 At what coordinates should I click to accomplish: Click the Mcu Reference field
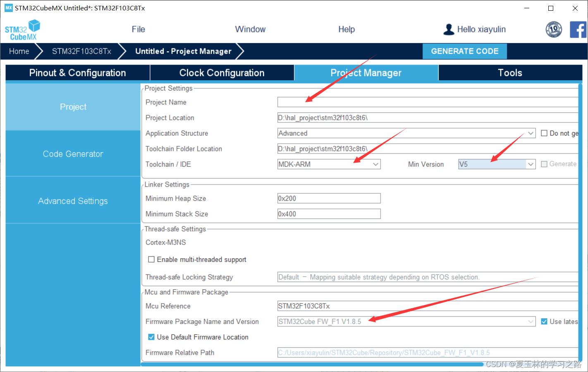[x=428, y=306]
